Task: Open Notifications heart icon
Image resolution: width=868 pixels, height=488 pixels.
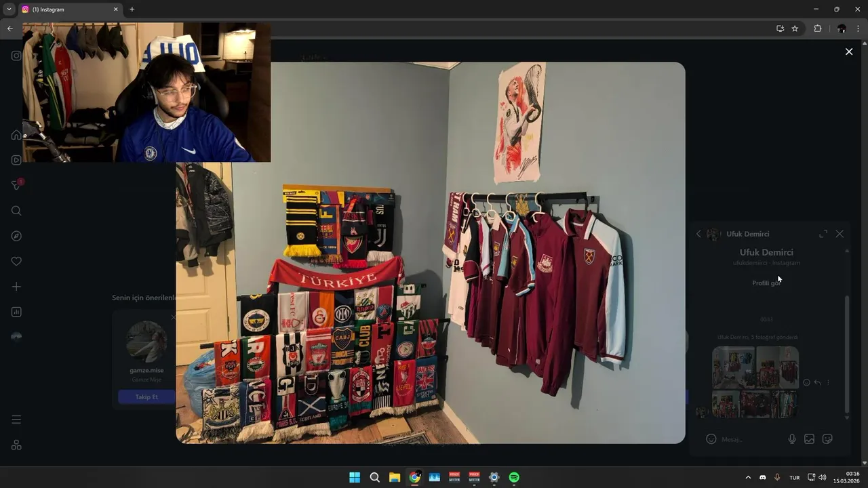Action: (16, 262)
